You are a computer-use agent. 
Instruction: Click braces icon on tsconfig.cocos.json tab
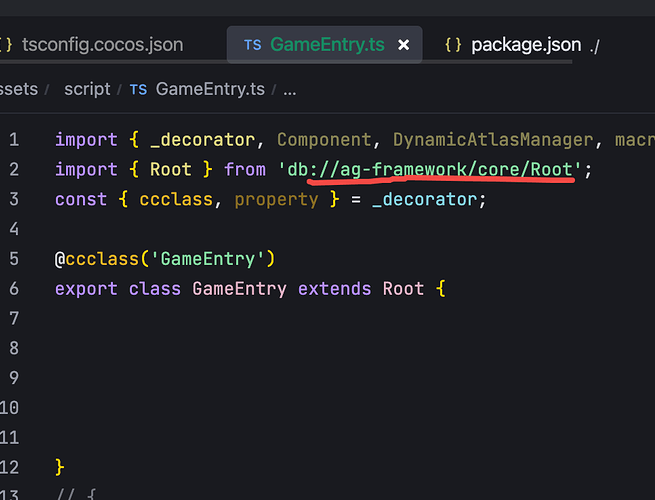[7, 45]
